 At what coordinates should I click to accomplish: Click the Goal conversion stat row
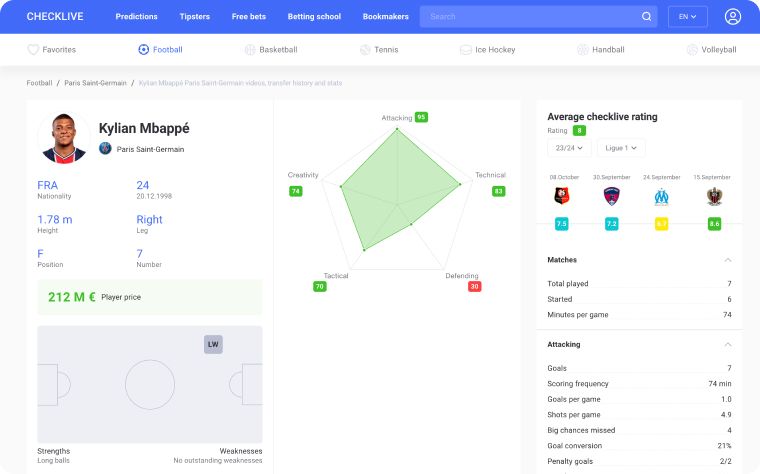pos(639,445)
